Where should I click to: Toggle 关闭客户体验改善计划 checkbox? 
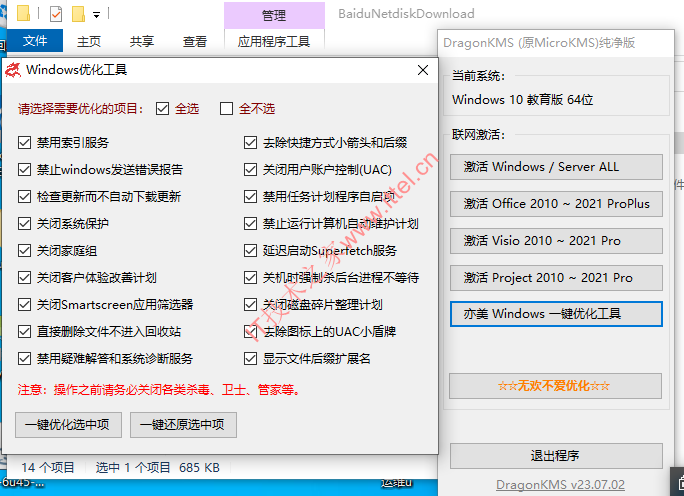24,278
